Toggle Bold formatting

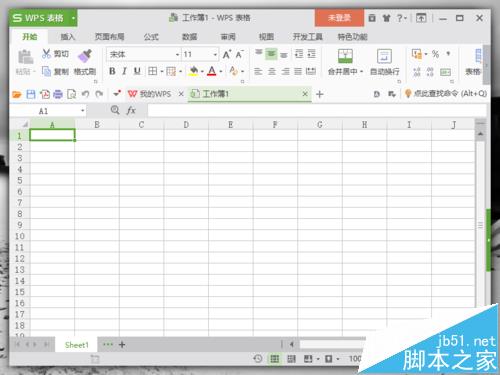pyautogui.click(x=112, y=71)
